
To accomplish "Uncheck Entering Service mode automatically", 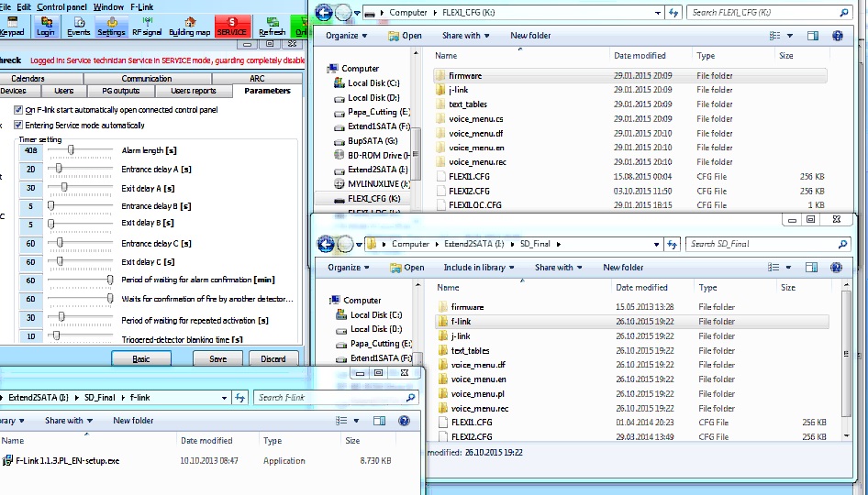I will click(19, 126).
